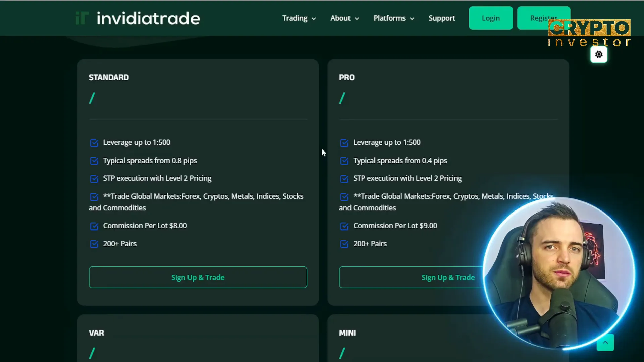Open the Platforms menu

pos(389,18)
